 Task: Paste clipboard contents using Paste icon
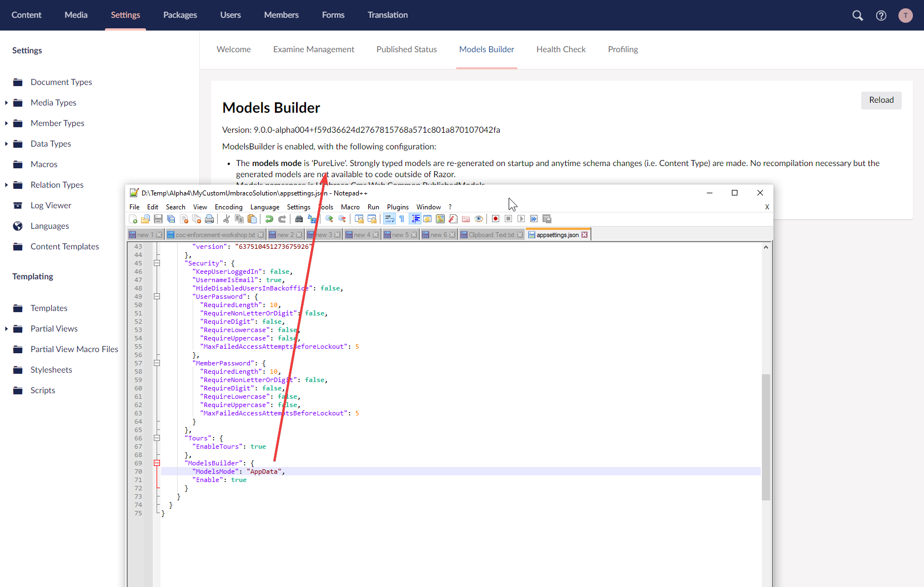tap(252, 219)
